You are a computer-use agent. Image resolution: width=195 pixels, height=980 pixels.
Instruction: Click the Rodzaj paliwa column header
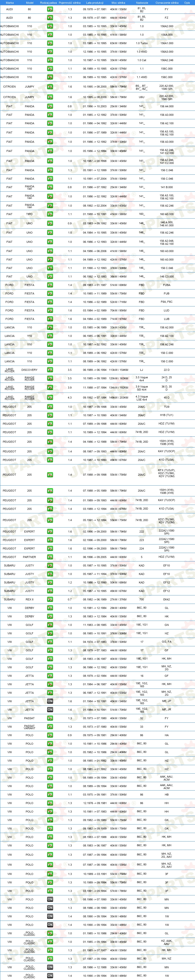48,2
